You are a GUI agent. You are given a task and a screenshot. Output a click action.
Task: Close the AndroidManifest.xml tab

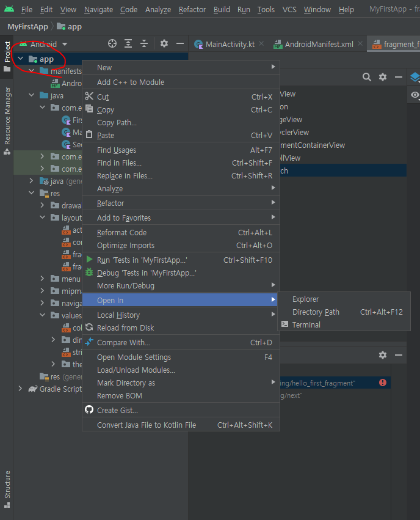360,43
